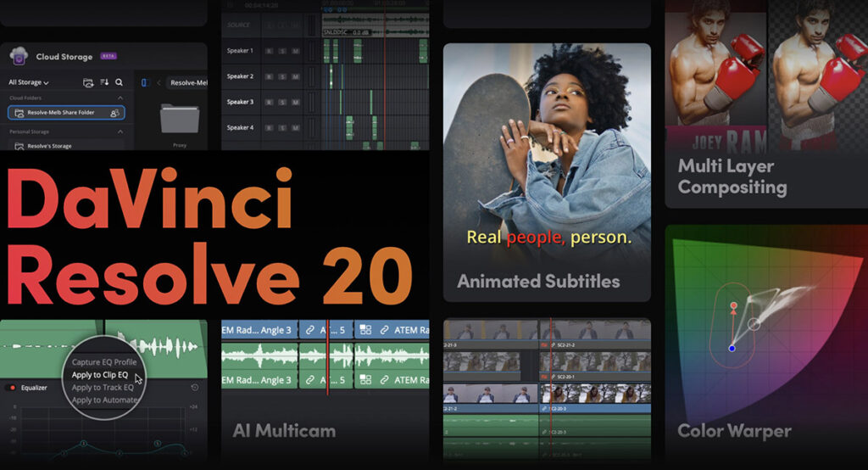The width and height of the screenshot is (868, 470).
Task: Click the sort order icon in Cloud Storage
Action: click(x=104, y=82)
